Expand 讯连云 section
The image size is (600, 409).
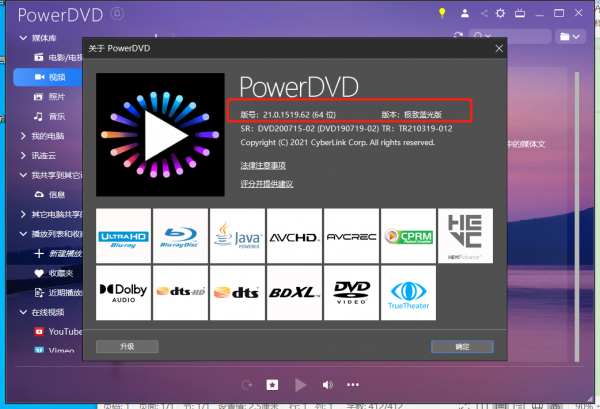coord(23,155)
